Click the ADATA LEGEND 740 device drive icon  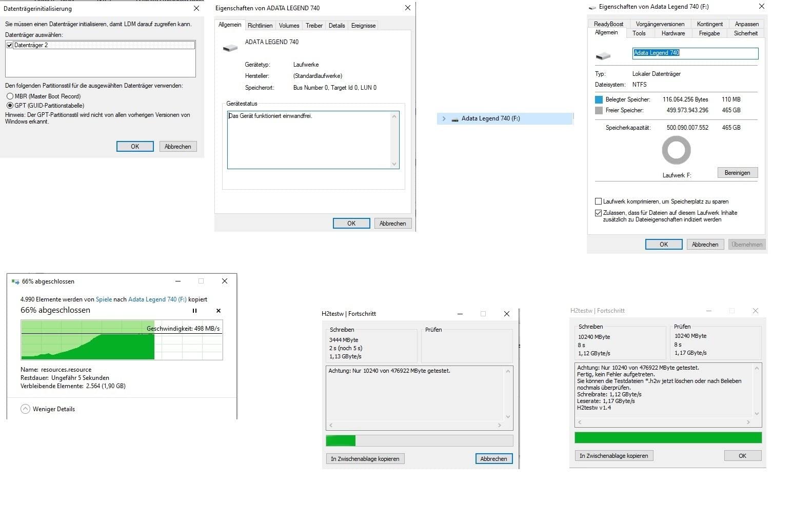tap(230, 48)
